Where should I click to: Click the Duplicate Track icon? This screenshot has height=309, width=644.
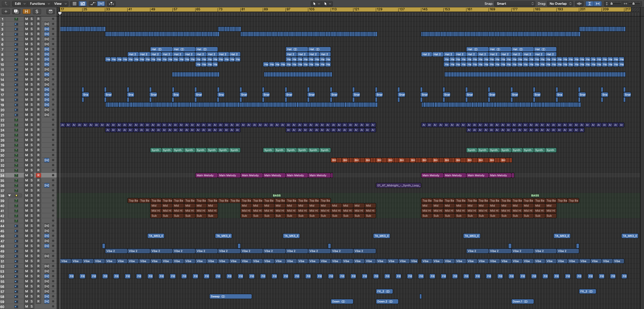click(x=16, y=11)
